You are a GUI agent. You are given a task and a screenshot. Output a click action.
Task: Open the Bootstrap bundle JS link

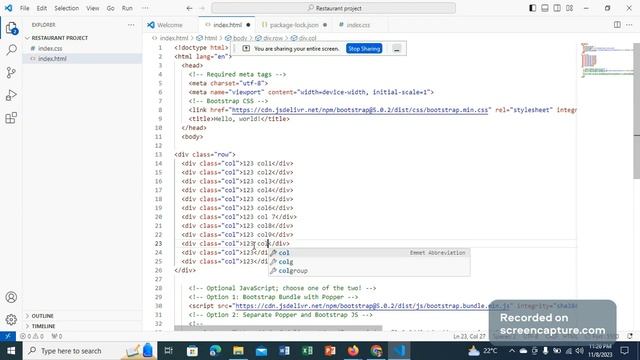pyautogui.click(x=373, y=306)
